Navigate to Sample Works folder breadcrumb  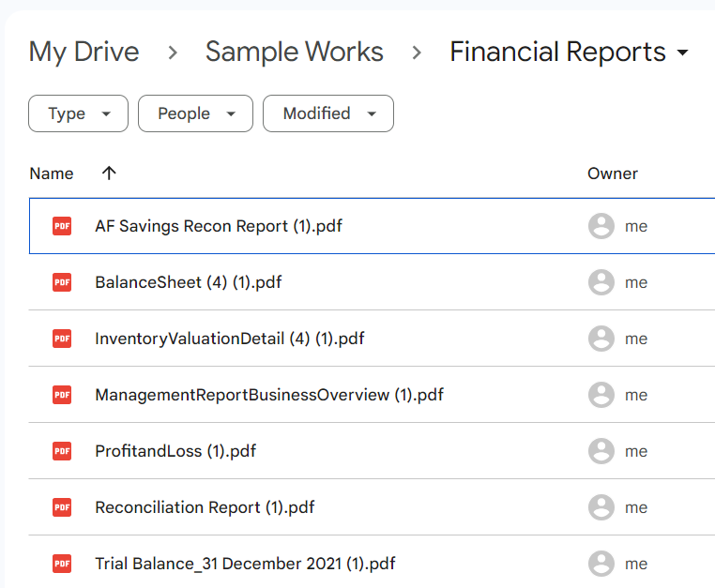pos(294,53)
